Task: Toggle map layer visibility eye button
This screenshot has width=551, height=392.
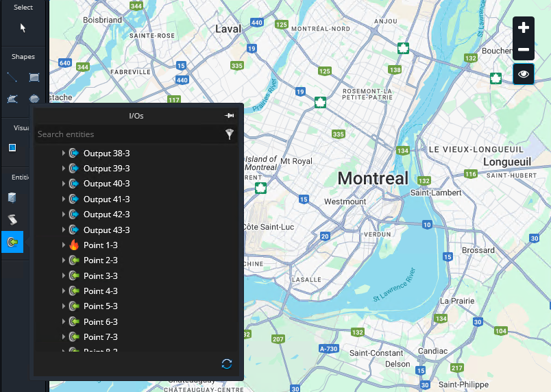Action: [524, 74]
